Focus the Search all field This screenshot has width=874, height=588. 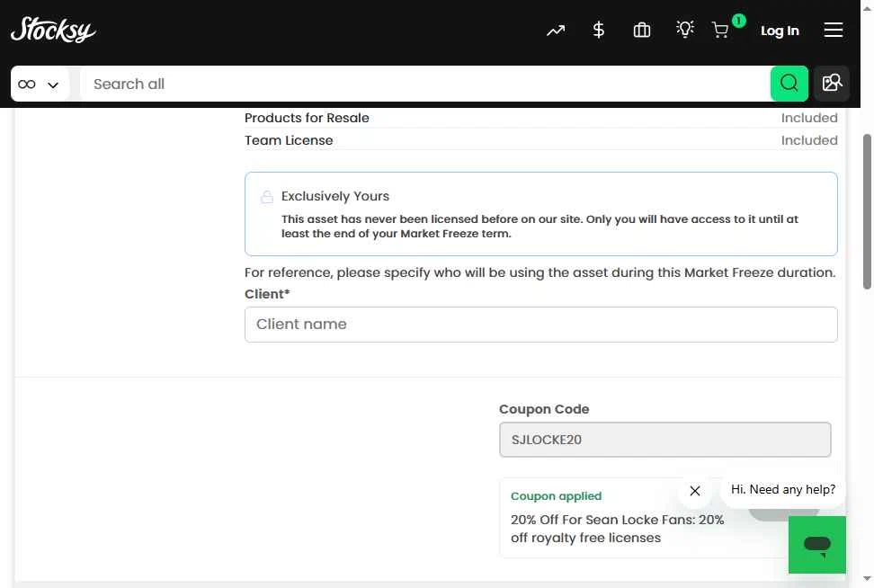(425, 85)
